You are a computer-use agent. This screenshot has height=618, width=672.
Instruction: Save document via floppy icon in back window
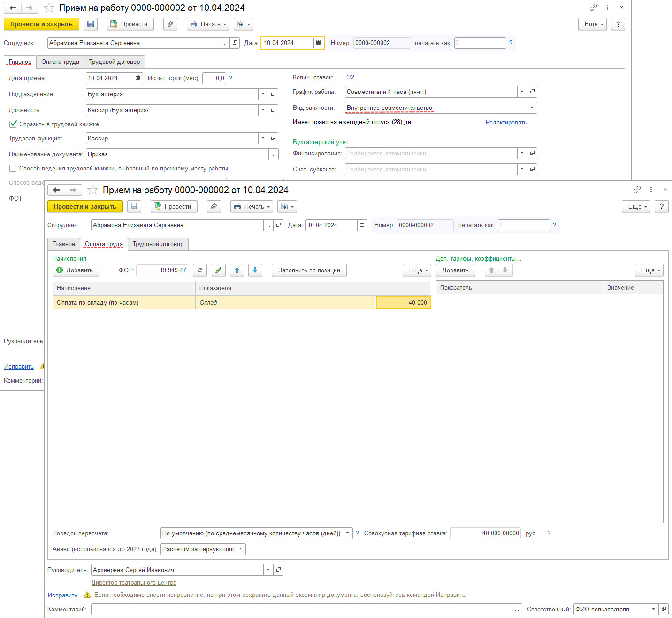point(91,24)
